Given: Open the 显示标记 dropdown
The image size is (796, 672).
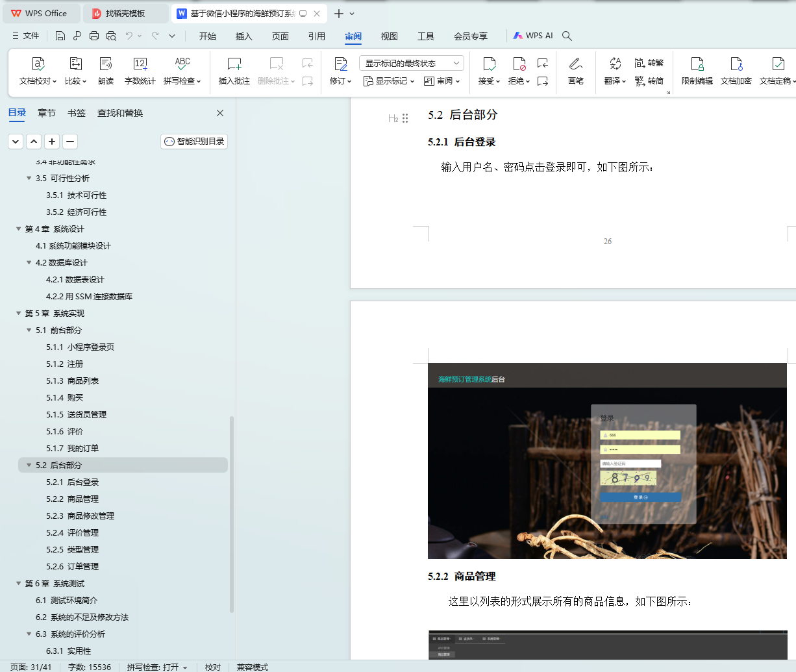Looking at the screenshot, I should (x=388, y=81).
